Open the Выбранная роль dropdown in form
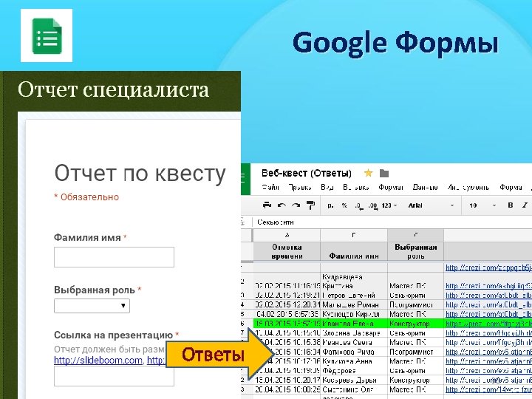Viewport: 532px width, 399px height. 92,306
